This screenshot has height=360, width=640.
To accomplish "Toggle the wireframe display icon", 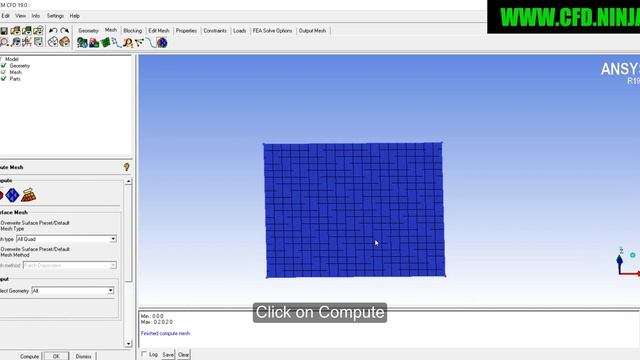I will [53, 42].
